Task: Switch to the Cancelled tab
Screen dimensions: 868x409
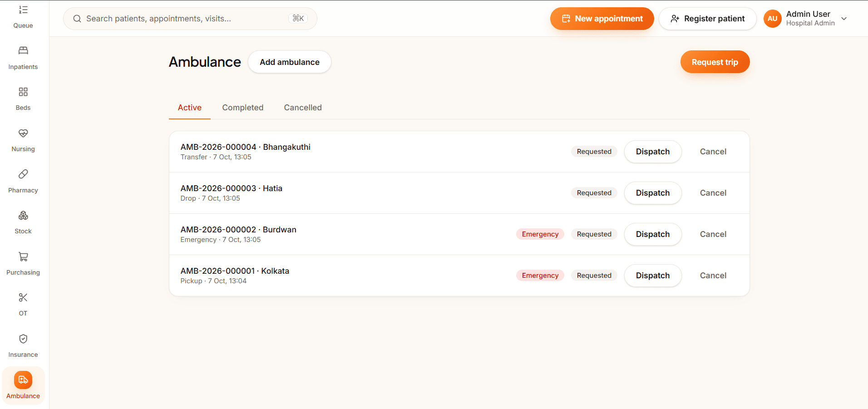Action: tap(303, 108)
